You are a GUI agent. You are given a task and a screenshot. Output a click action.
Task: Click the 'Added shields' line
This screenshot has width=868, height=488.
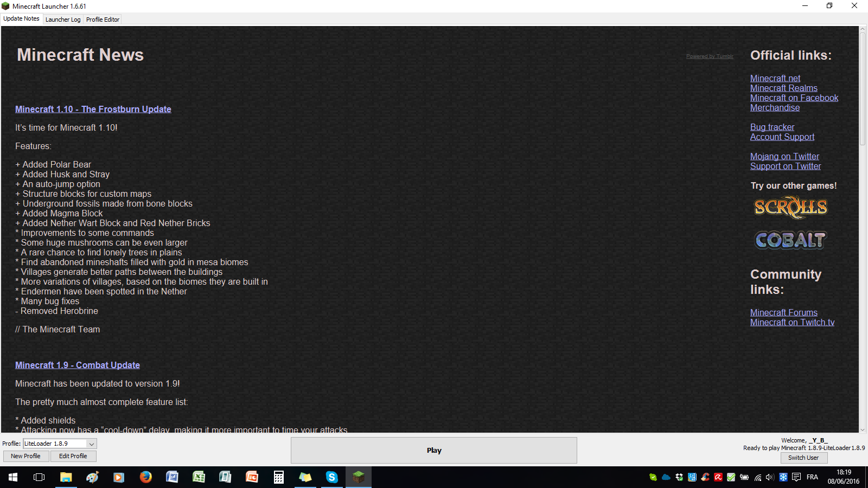click(45, 420)
